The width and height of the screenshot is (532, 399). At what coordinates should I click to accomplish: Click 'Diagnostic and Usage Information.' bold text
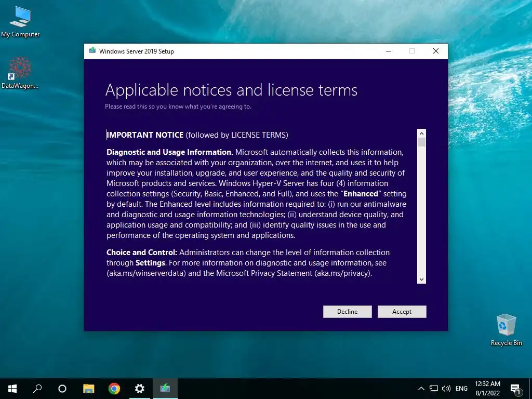click(170, 152)
